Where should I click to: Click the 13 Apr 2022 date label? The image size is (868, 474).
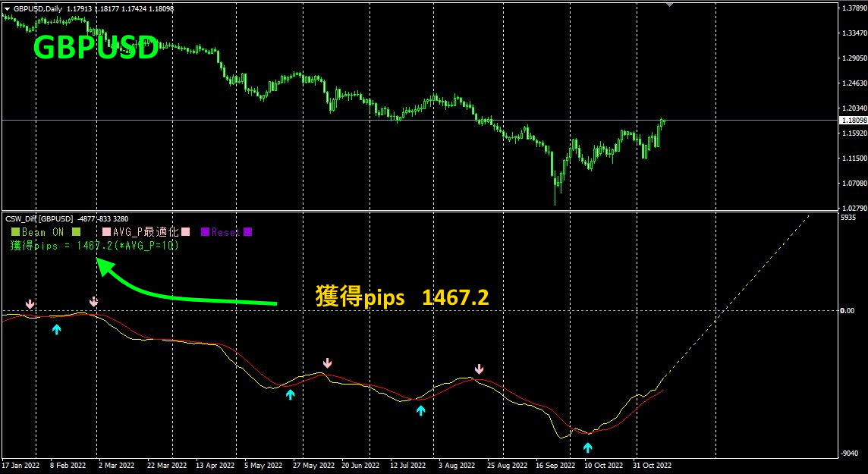(215, 465)
